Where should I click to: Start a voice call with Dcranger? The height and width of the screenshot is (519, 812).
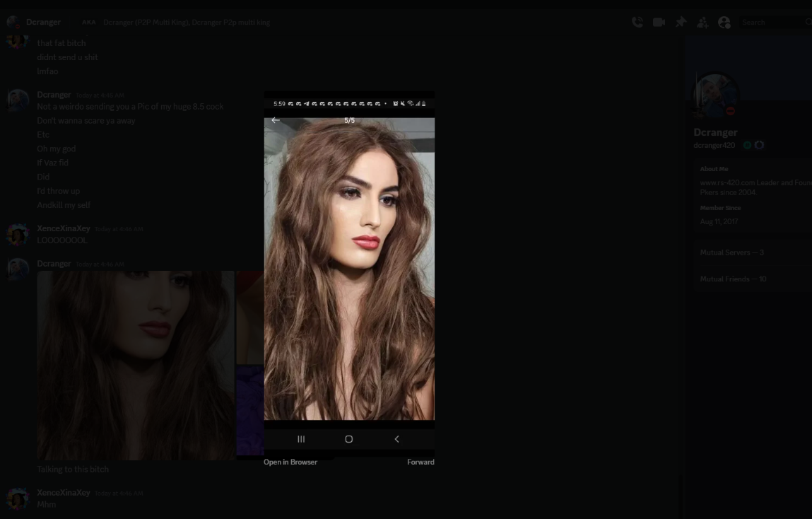tap(637, 22)
